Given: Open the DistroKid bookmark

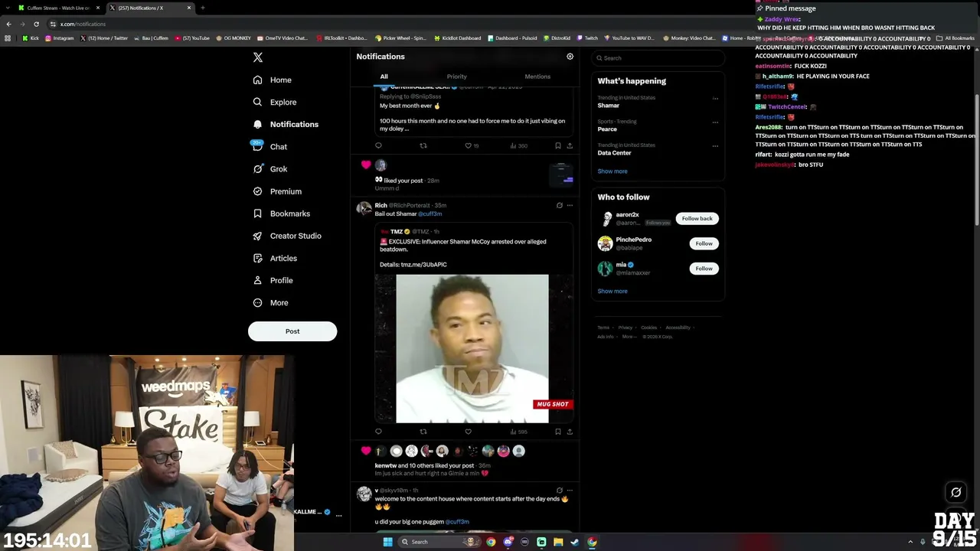Looking at the screenshot, I should point(557,38).
